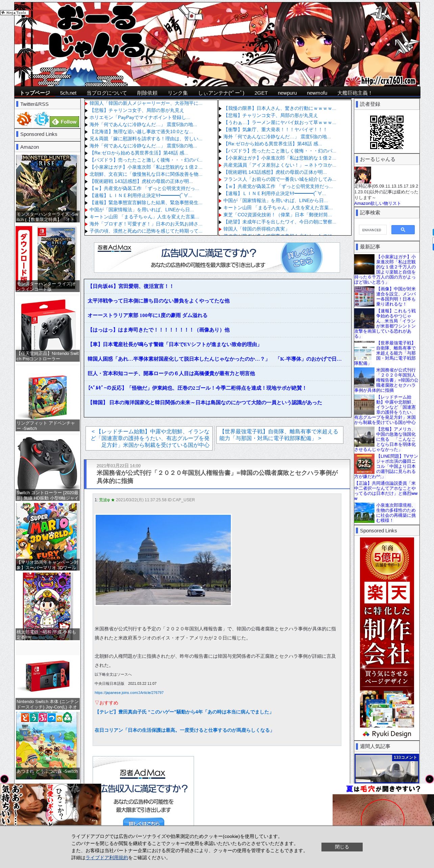This screenshot has height=868, width=434.
Task: Click the ENHANCED search input field
Action: pyautogui.click(x=372, y=230)
